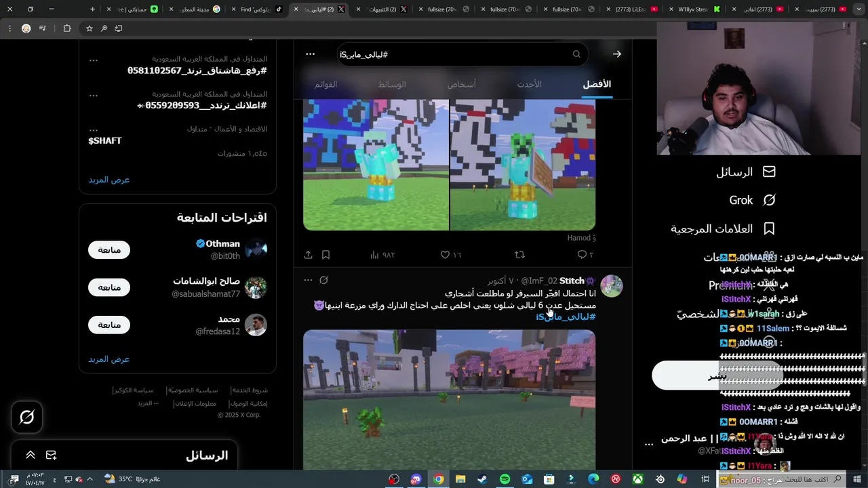Open File Explorer from the taskbar

click(x=460, y=479)
